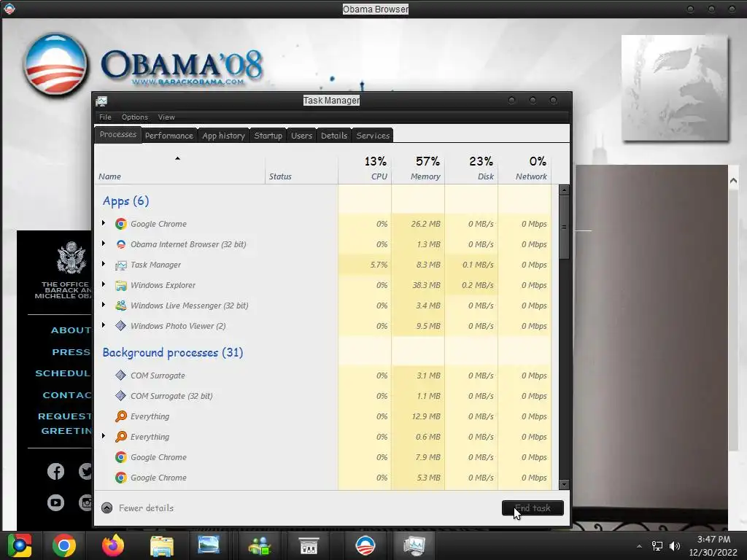Viewport: 747px width, 560px height.
Task: Open Windows Live Messenger taskbar icon
Action: pos(260,545)
